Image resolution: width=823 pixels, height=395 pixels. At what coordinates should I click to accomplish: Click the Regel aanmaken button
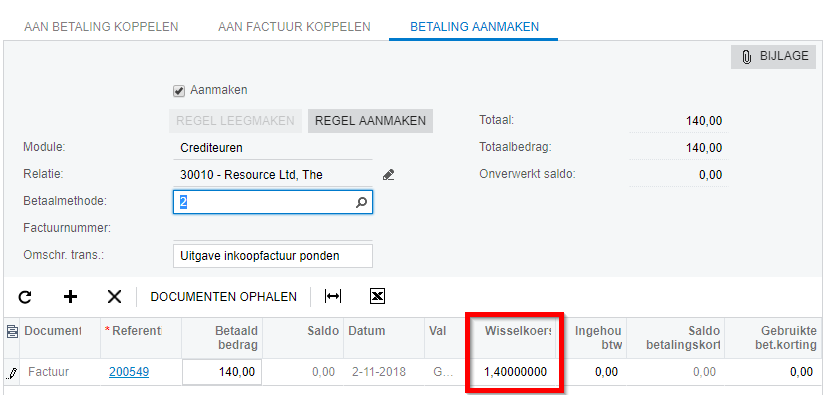[x=370, y=121]
